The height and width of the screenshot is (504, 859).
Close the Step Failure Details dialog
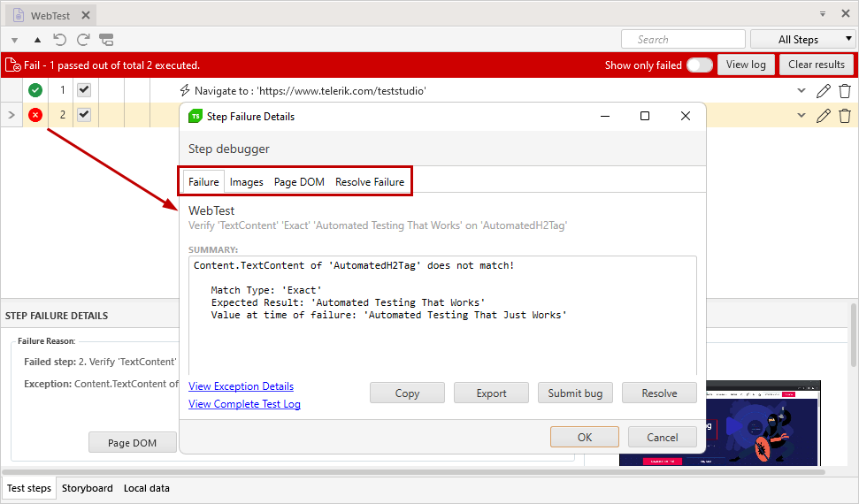pos(686,116)
